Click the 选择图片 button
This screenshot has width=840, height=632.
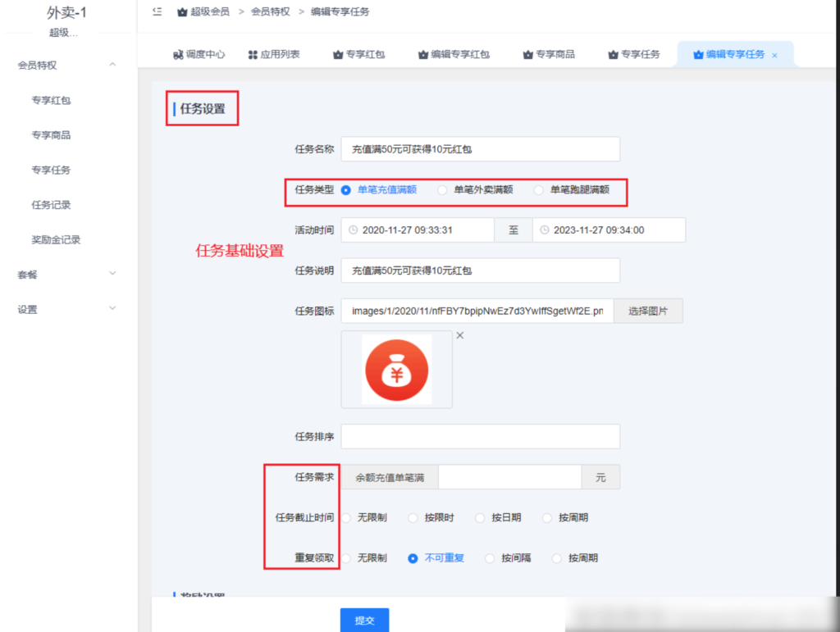(x=647, y=311)
